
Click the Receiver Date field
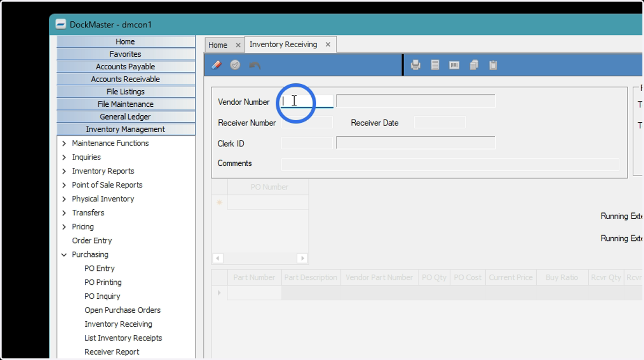440,122
